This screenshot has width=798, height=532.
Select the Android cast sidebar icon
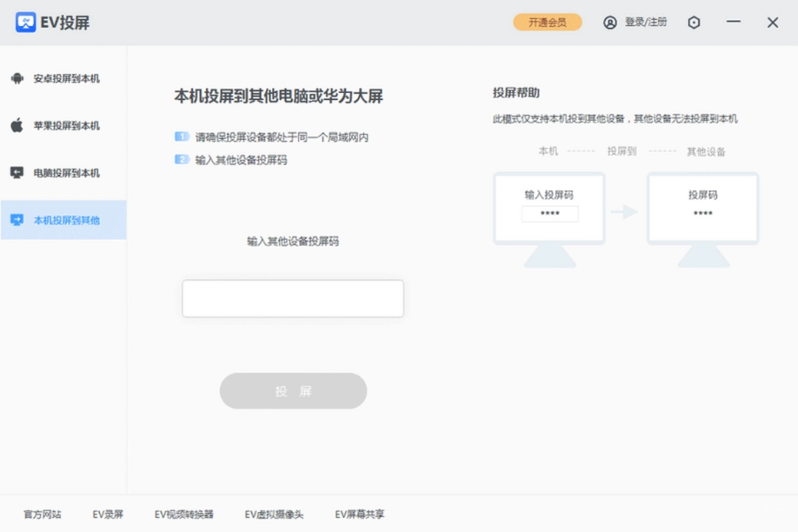tap(16, 78)
